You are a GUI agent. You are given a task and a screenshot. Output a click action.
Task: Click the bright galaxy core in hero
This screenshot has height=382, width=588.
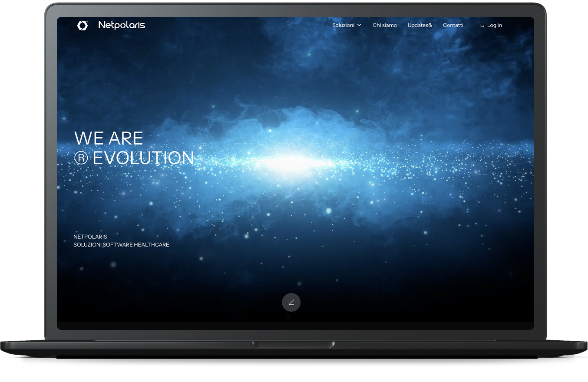(295, 163)
